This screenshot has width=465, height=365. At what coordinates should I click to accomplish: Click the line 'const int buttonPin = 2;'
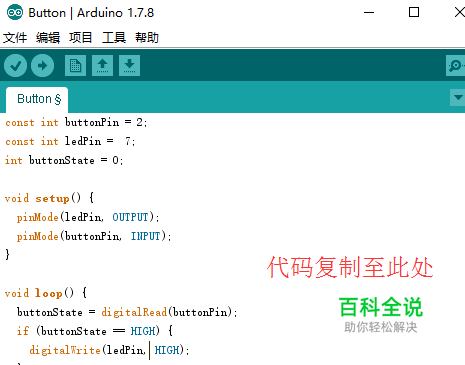pyautogui.click(x=76, y=122)
